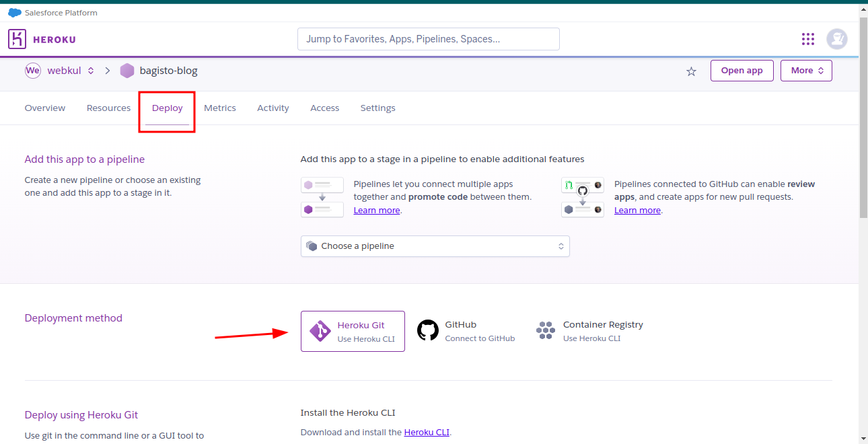
Task: Switch to the Metrics tab
Action: (220, 108)
